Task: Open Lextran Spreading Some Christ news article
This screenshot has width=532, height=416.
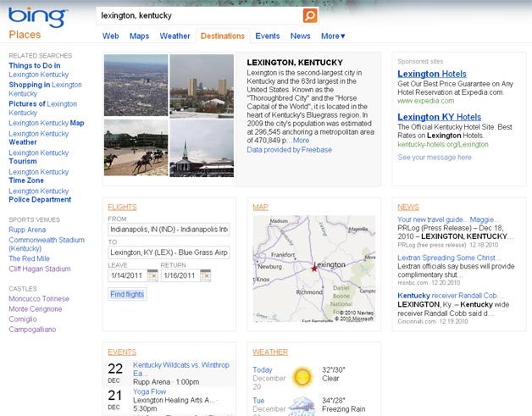Action: tap(449, 258)
